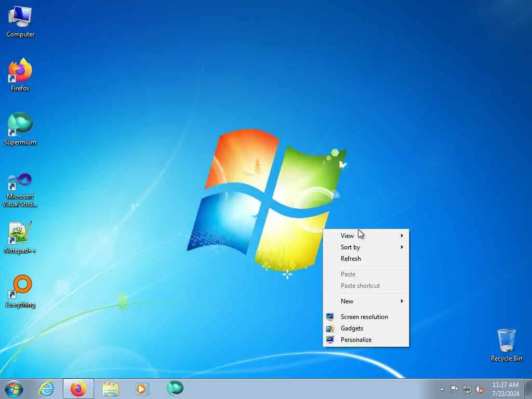This screenshot has height=399, width=532.
Task: Select the Notepad++ desktop shortcut
Action: [x=20, y=237]
